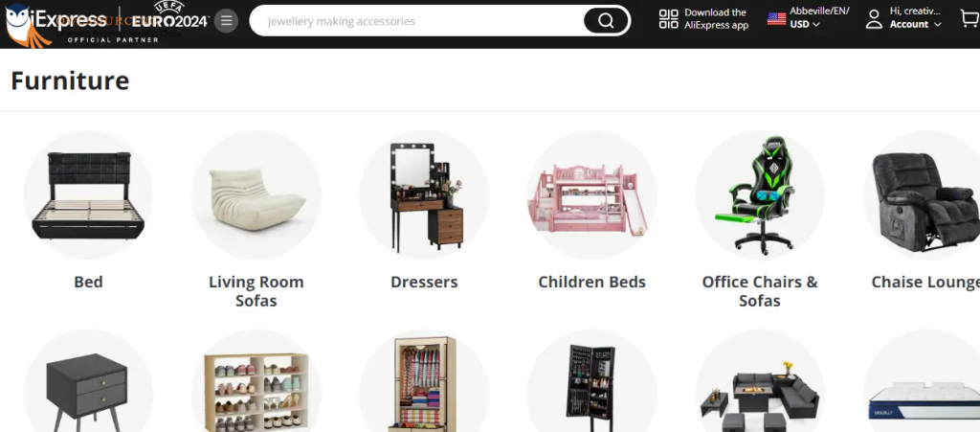Open Chaise Lounge category

tap(925, 282)
